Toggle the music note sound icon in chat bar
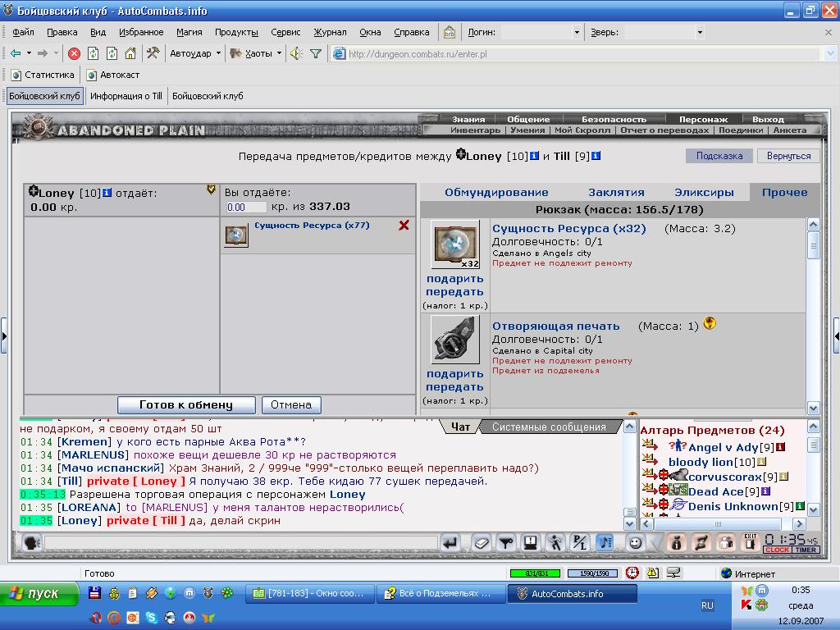Viewport: 840px width, 630px height. pos(605,543)
